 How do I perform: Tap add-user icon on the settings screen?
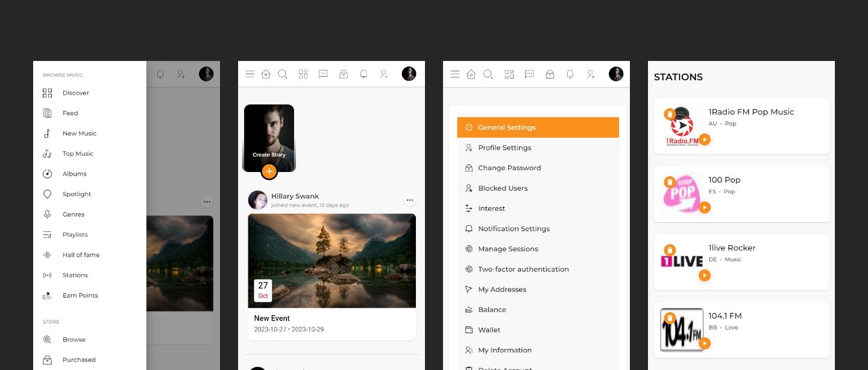(591, 74)
